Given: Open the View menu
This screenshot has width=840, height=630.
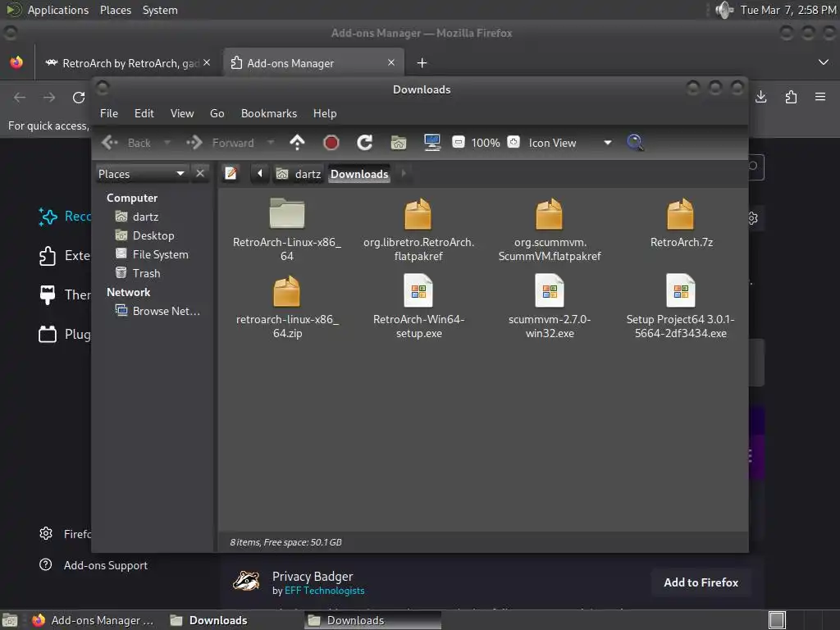Looking at the screenshot, I should pos(182,113).
